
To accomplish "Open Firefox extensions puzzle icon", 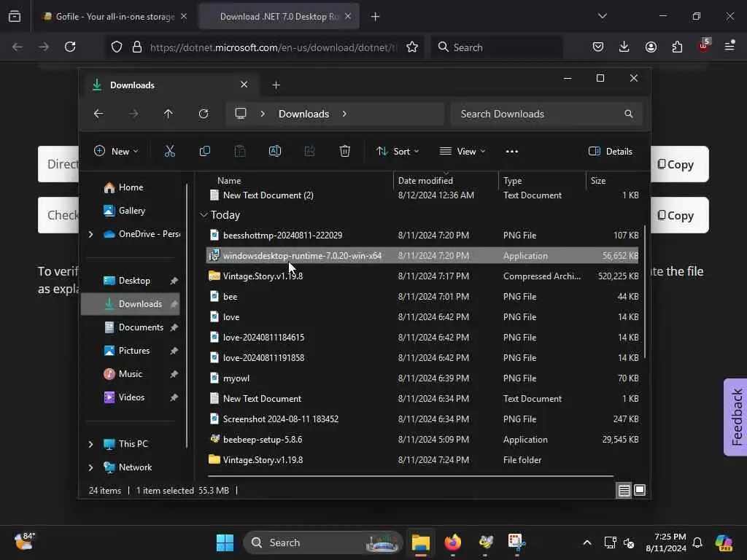I will [x=677, y=47].
